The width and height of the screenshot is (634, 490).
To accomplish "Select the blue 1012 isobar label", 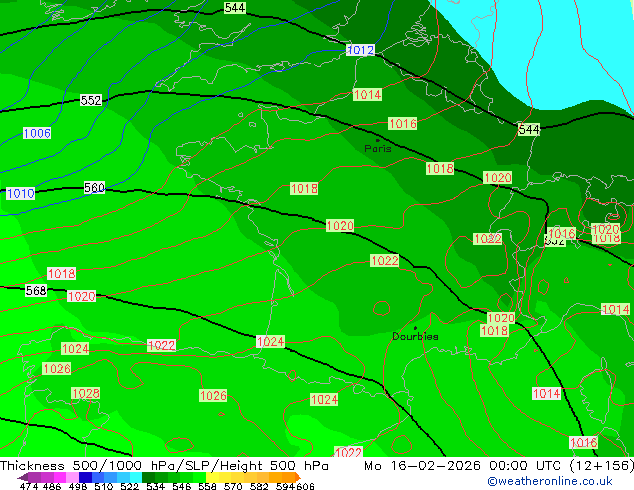I will [x=360, y=50].
